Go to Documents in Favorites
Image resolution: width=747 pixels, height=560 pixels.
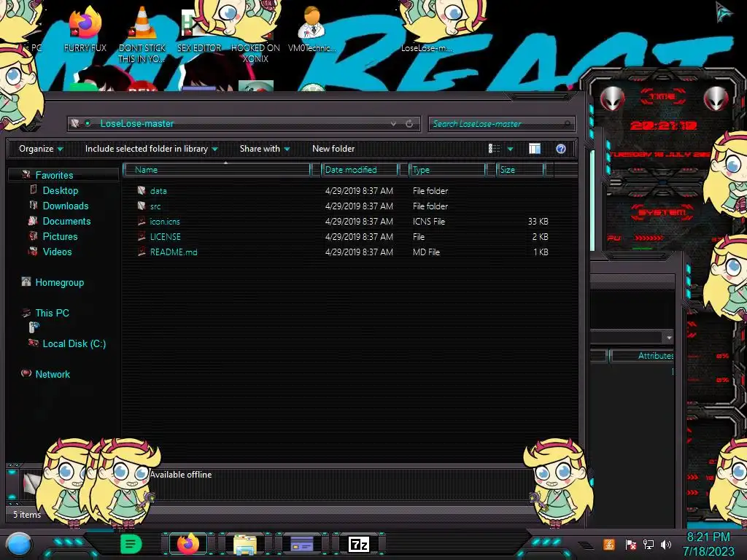[66, 221]
